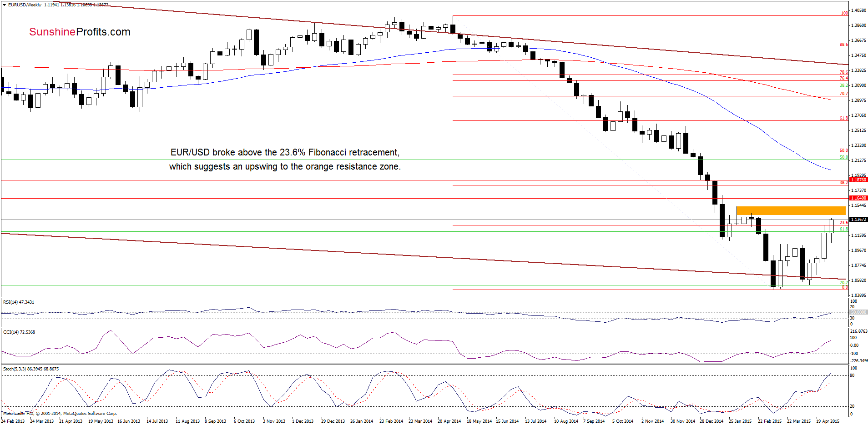Click the 1.23200 price axis value

click(858, 145)
